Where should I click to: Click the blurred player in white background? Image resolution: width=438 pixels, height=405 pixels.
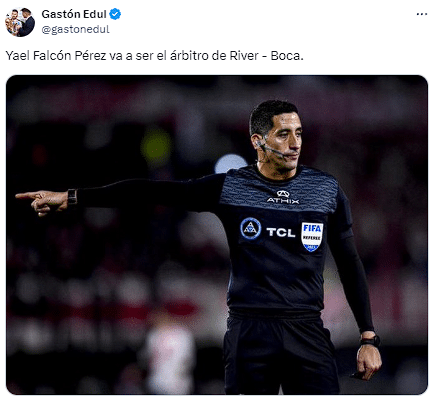(170, 355)
